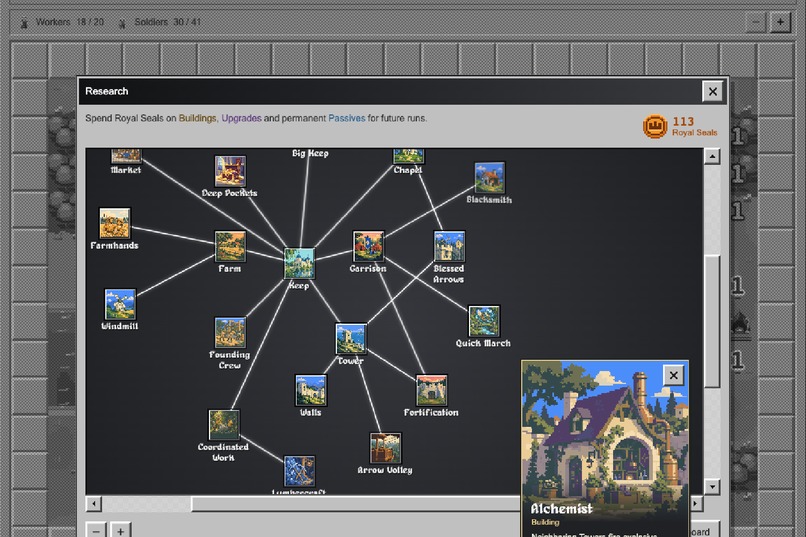Click the Buildings keyword in description
The image size is (806, 537).
(x=197, y=118)
